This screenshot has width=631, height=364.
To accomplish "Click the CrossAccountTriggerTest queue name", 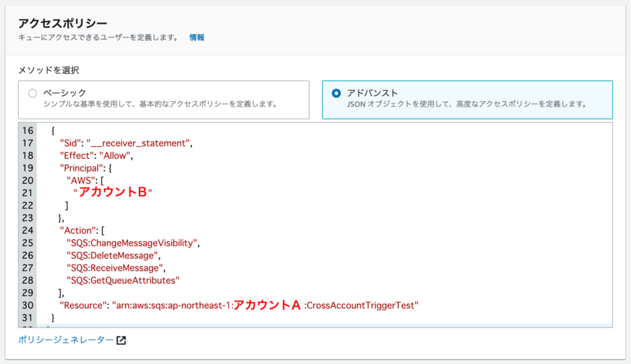I will [361, 306].
